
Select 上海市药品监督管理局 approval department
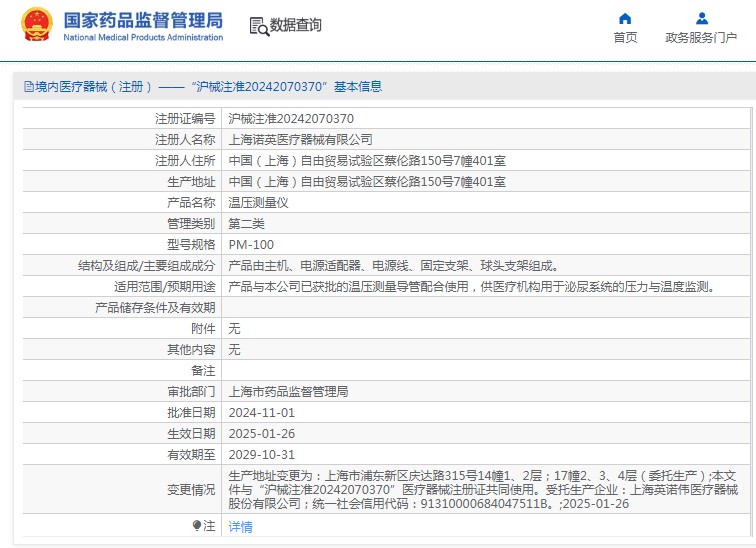pos(288,391)
